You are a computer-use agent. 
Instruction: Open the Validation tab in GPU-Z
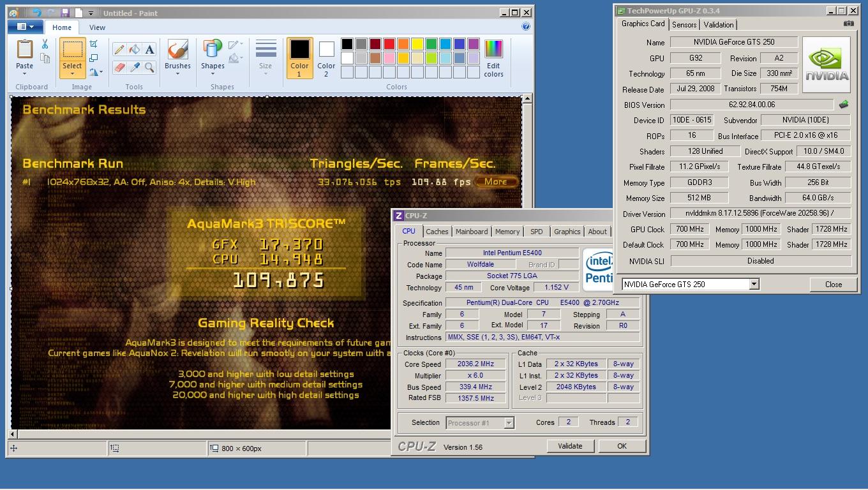click(719, 25)
